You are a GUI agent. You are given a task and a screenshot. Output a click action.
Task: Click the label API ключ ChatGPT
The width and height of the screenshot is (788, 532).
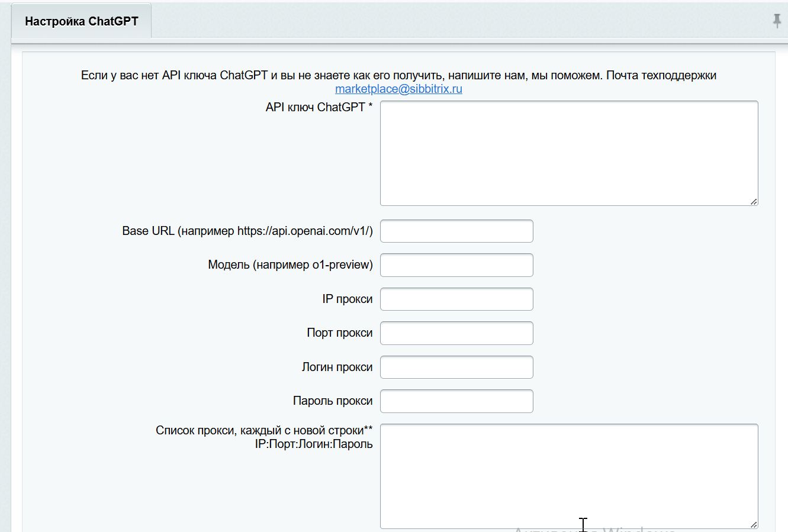319,108
